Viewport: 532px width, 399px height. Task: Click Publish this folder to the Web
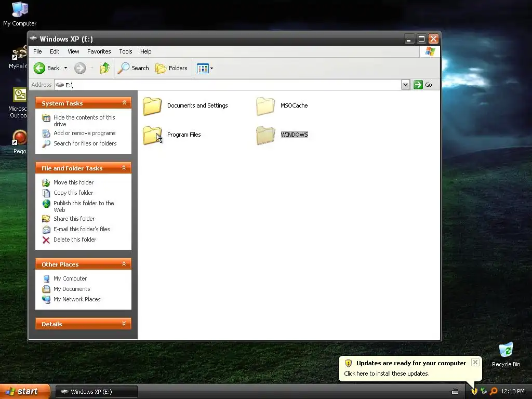(x=84, y=206)
